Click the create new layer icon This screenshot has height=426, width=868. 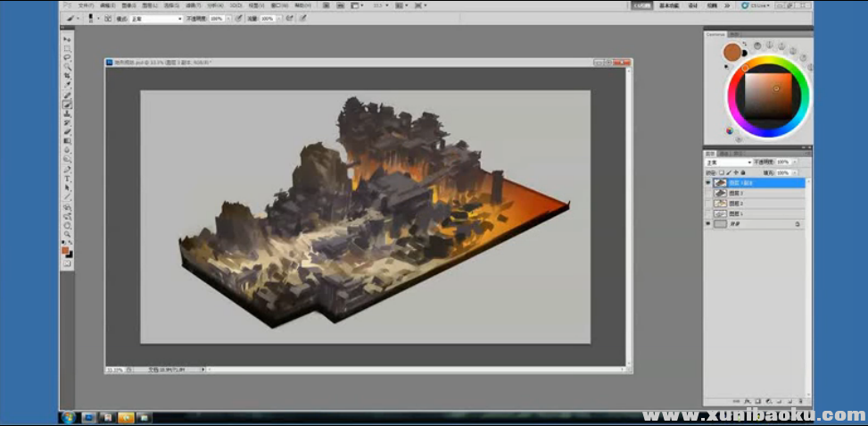[x=789, y=402]
